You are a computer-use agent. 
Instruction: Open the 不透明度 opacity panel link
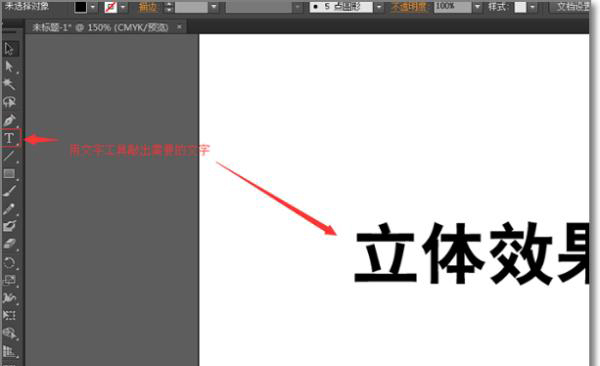(408, 7)
